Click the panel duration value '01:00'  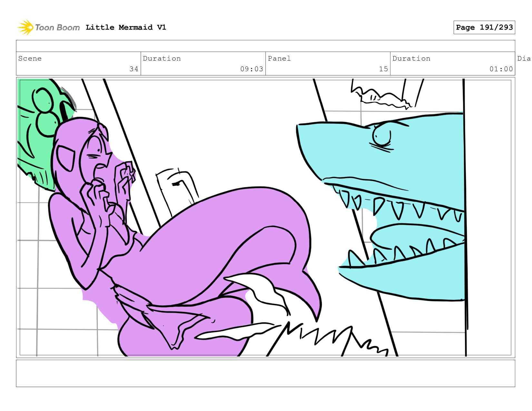tap(501, 69)
